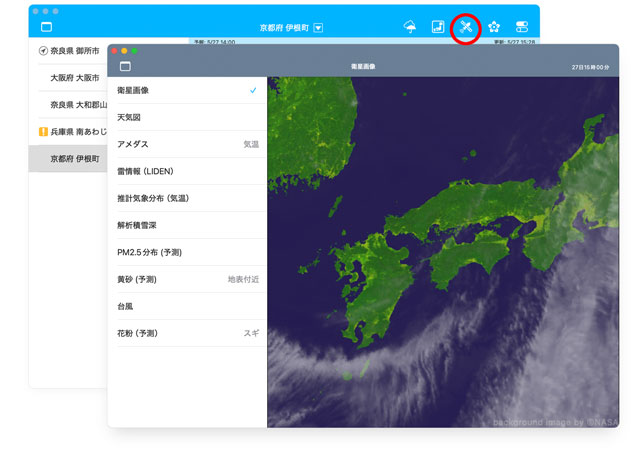
Task: Click the chart graph toolbar icon
Action: [438, 27]
